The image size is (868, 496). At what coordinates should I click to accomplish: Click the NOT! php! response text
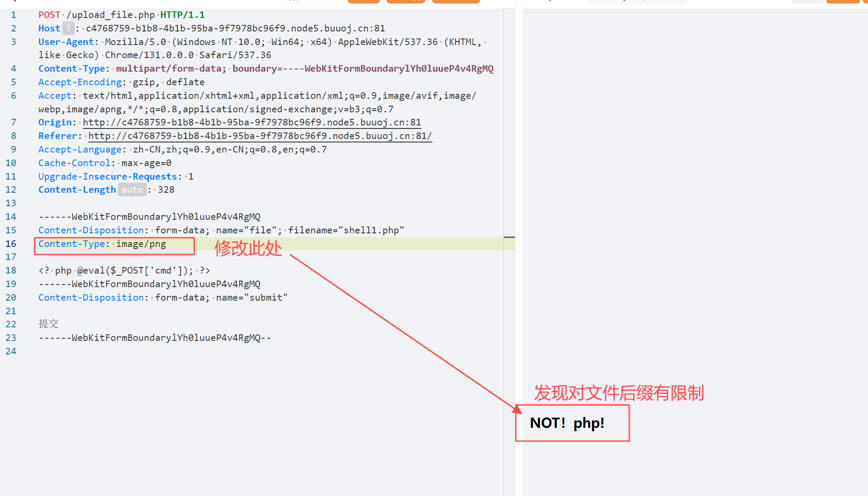point(567,423)
